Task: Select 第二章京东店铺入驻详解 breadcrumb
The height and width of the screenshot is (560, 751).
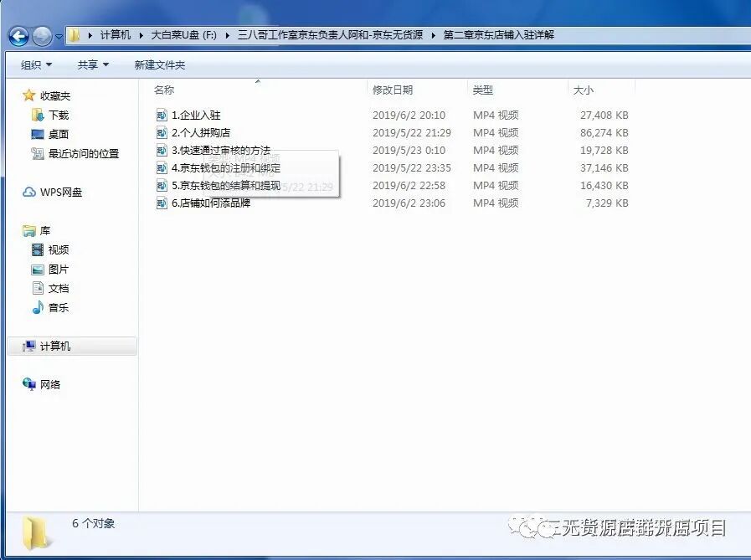Action: click(499, 35)
